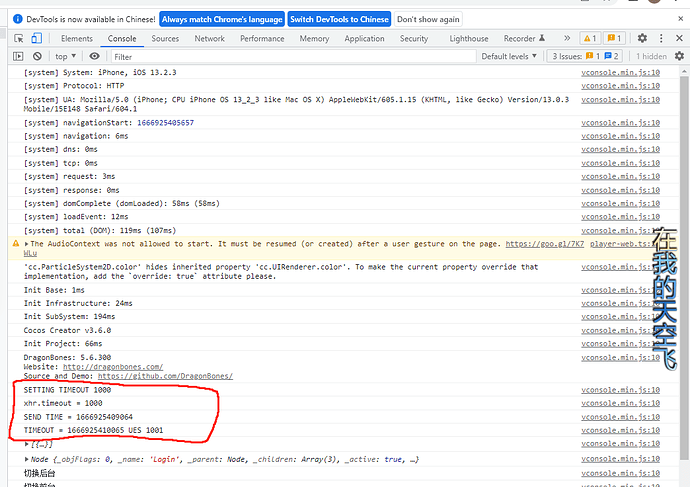Click Always match Chrome's language button
Image resolution: width=690 pixels, height=487 pixels.
222,19
